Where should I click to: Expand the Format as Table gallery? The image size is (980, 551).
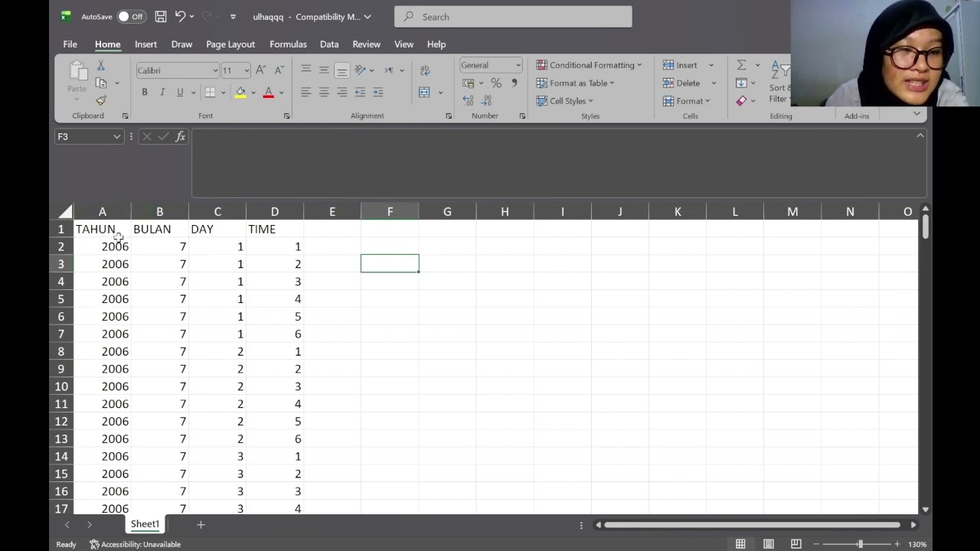575,83
